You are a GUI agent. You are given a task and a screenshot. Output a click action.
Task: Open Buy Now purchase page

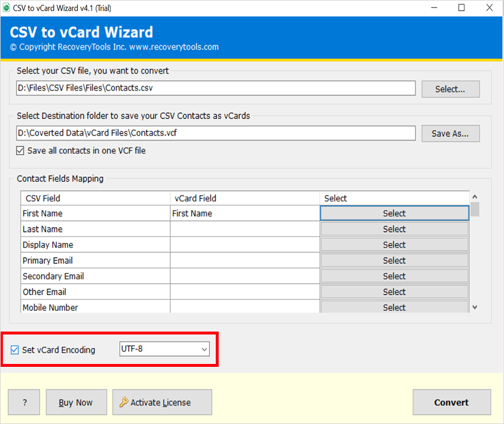(76, 402)
